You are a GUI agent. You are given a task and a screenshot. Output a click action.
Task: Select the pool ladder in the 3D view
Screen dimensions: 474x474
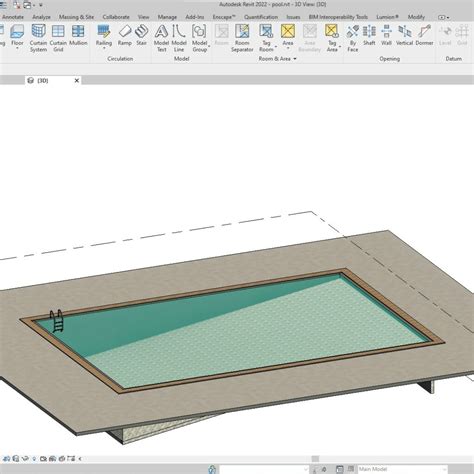(57, 321)
